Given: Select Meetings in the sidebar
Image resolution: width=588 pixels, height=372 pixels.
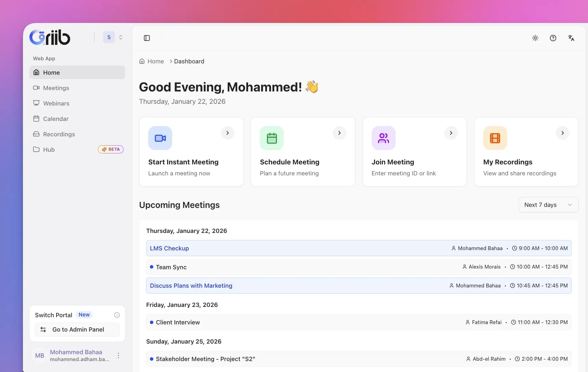Looking at the screenshot, I should click(x=56, y=88).
